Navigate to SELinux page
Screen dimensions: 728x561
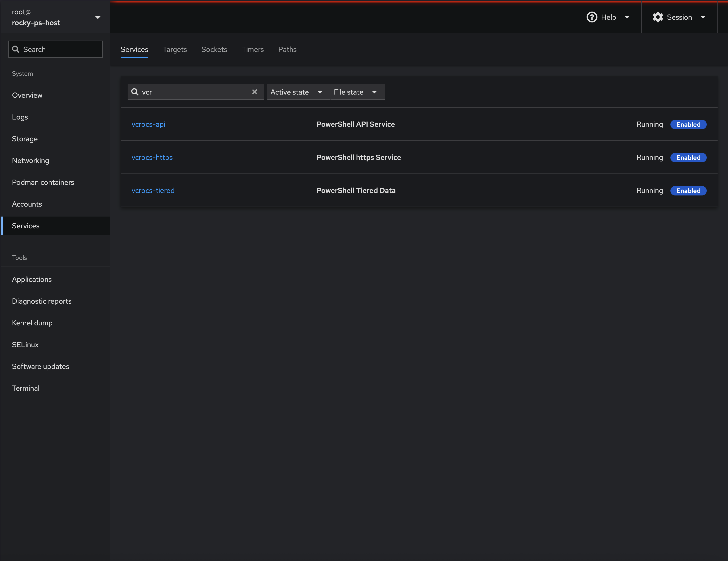(25, 344)
